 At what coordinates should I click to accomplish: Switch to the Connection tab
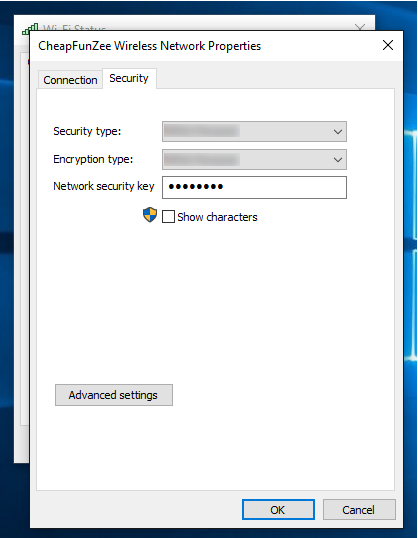pyautogui.click(x=70, y=80)
